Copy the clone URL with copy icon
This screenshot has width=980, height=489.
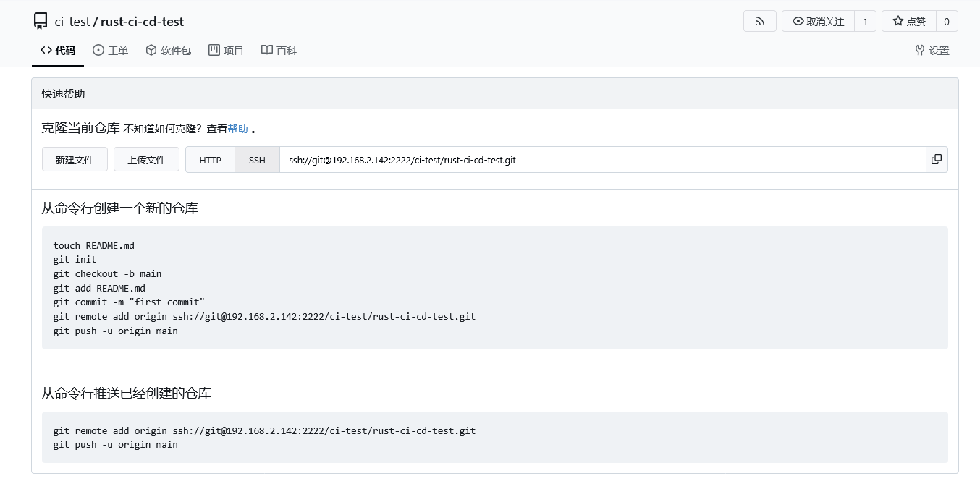936,159
